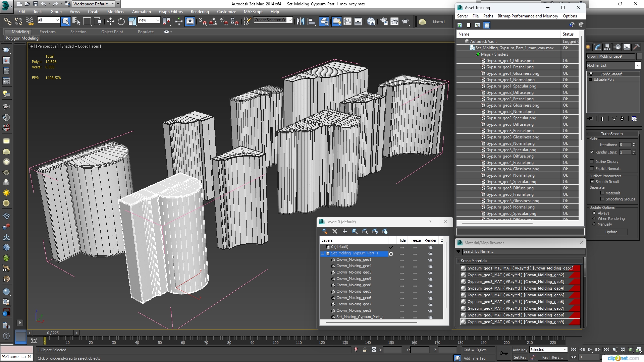
Task: Select the Manually update radio option
Action: tap(594, 224)
